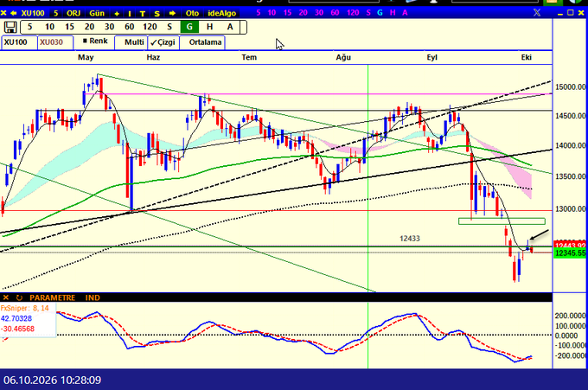Switch the chart period to 15 in the black period bar

(69, 27)
